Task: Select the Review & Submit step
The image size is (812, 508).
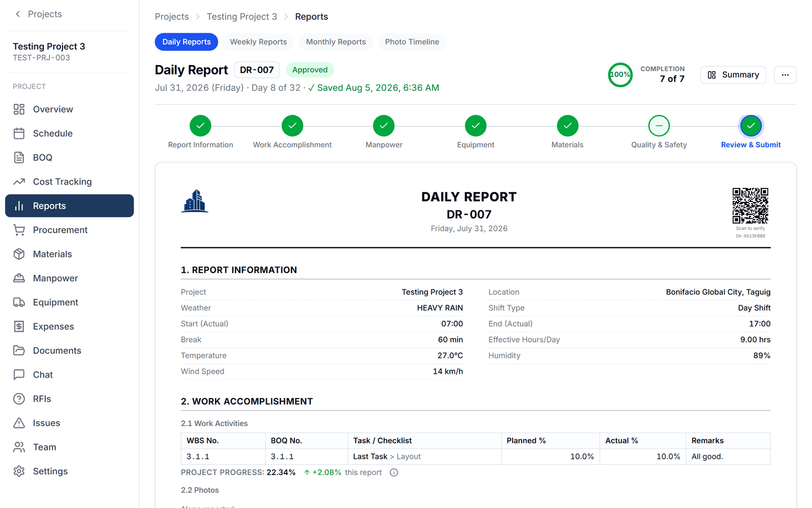Action: [751, 126]
